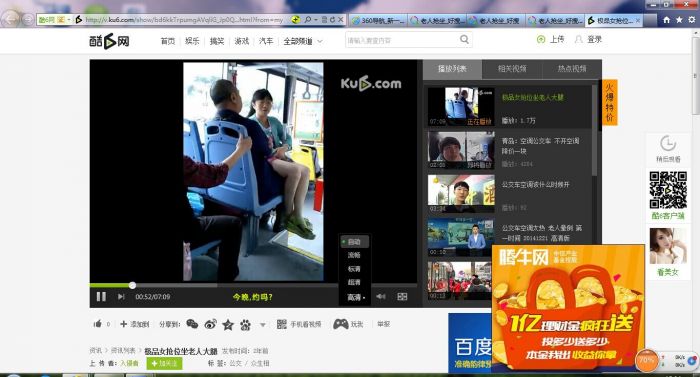The image size is (700, 377).
Task: Open the currently playing playlist thumbnail
Action: [x=461, y=106]
